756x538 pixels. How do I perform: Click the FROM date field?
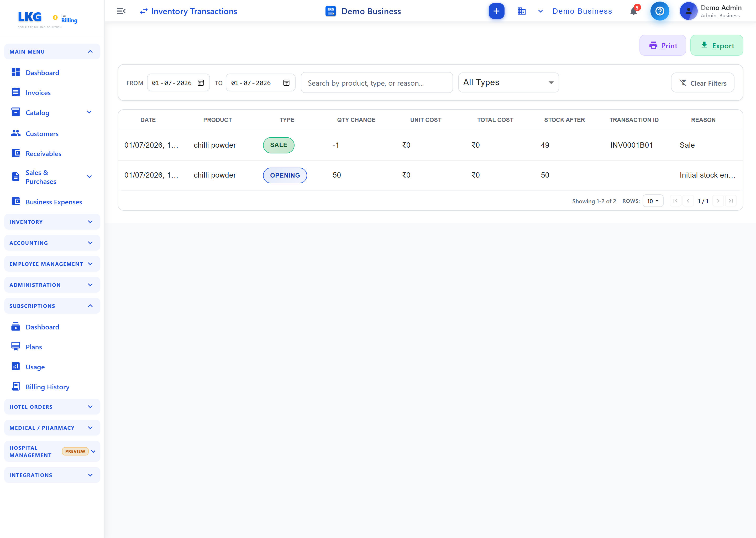pos(178,83)
